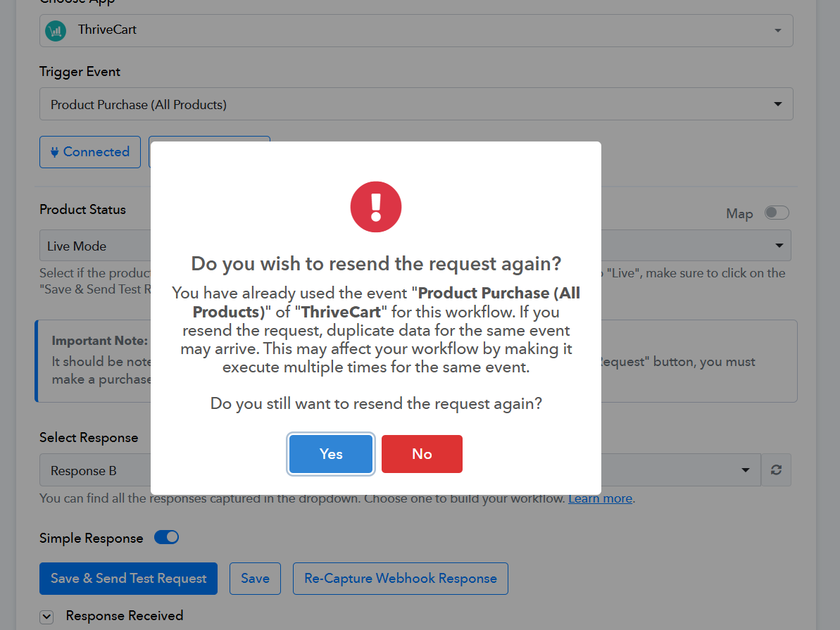Click Save & Send Test Request
This screenshot has height=630, width=840.
129,579
